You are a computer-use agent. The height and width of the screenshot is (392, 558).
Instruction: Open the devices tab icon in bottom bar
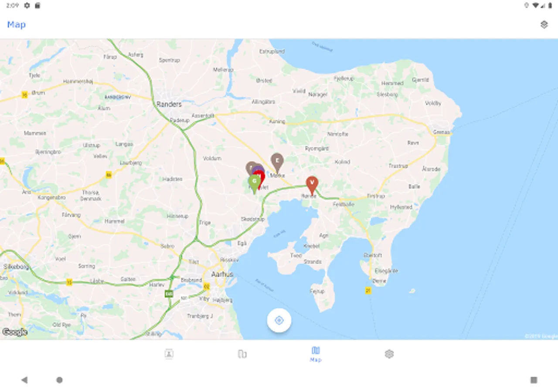tap(242, 354)
